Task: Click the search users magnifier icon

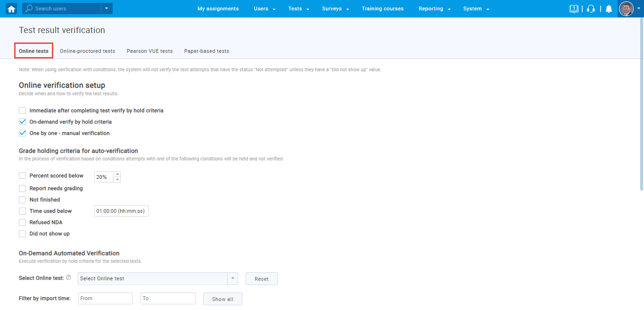Action: (29, 8)
